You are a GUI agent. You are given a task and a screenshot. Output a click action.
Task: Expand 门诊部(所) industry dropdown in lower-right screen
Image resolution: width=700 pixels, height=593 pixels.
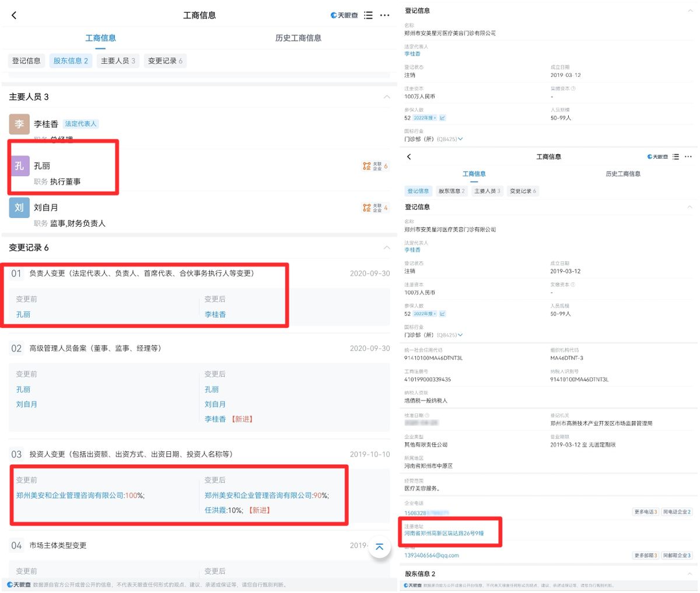click(460, 335)
